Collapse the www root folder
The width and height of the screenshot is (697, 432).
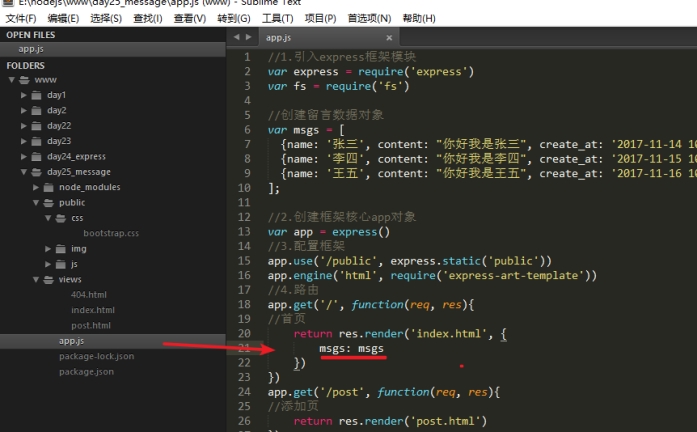12,80
